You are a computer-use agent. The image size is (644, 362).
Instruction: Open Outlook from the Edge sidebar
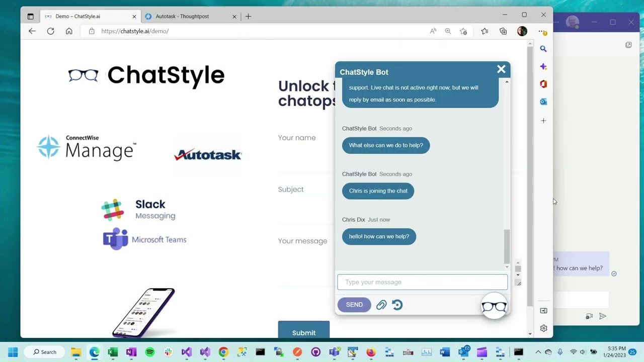pyautogui.click(x=543, y=102)
